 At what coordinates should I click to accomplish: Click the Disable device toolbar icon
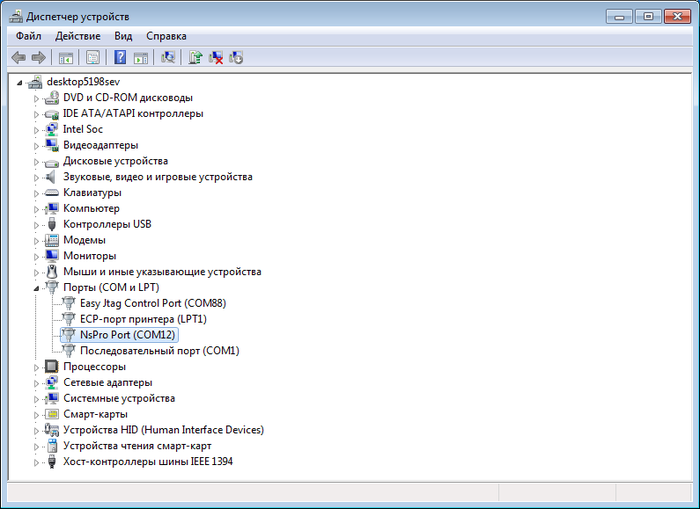[x=236, y=58]
